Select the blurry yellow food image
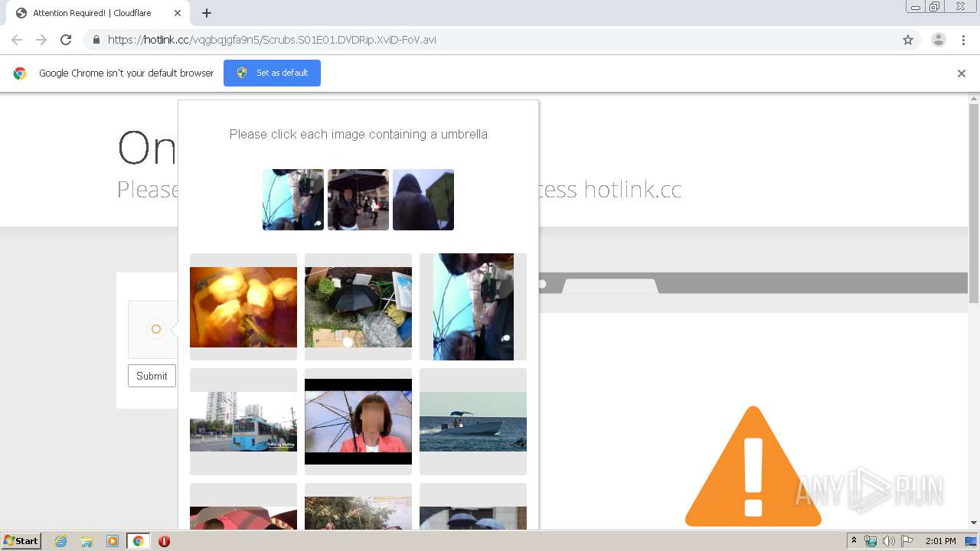The image size is (980, 551). pyautogui.click(x=243, y=307)
